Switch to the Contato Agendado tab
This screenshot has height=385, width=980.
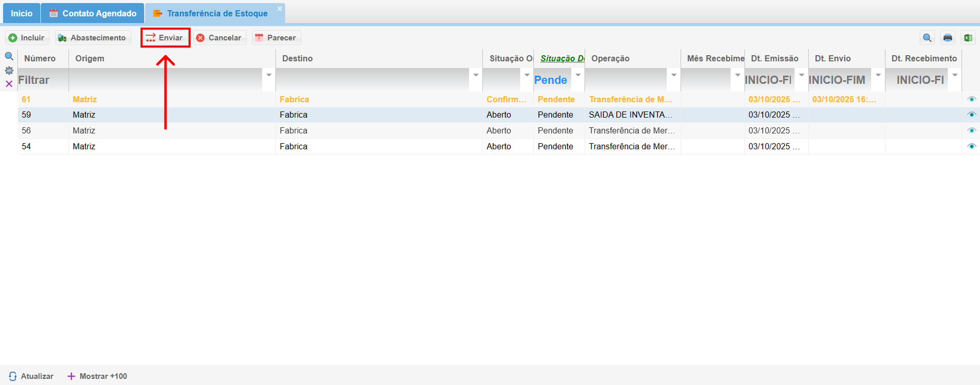coord(93,13)
